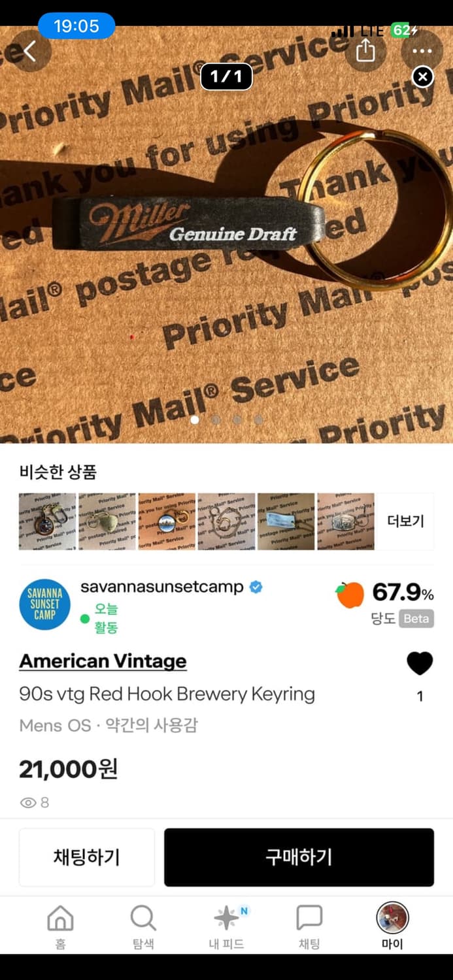453x980 pixels.
Task: Open the American Vintage brand link
Action: tap(103, 661)
